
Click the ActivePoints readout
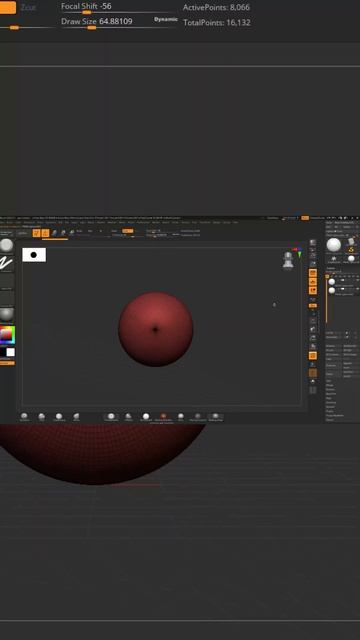216,7
